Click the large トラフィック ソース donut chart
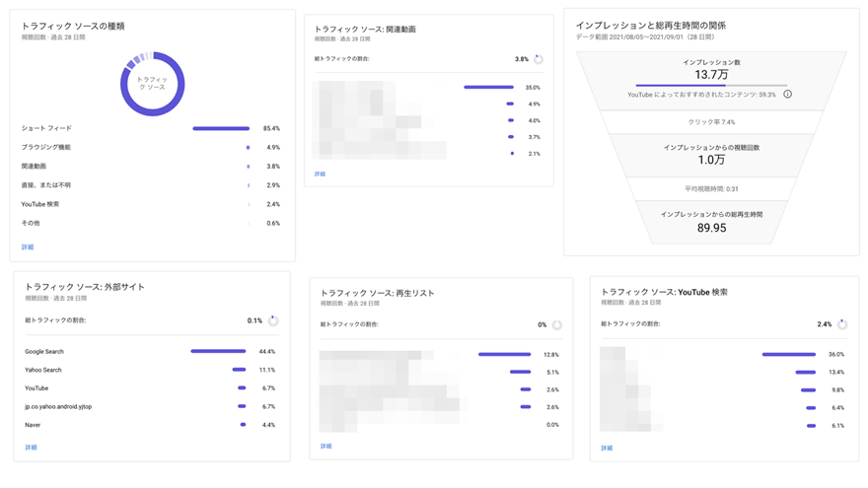This screenshot has height=488, width=868. 152,84
